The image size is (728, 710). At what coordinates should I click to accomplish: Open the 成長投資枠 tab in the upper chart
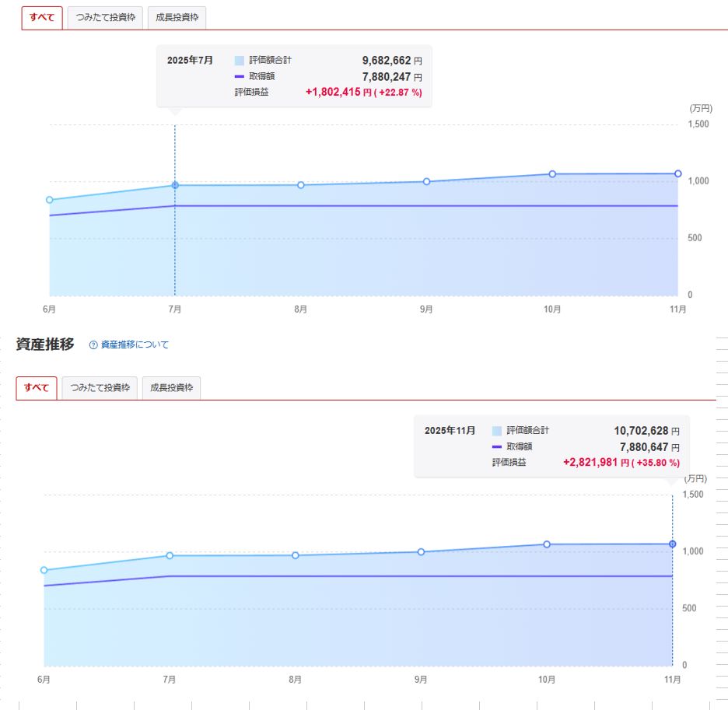[177, 19]
